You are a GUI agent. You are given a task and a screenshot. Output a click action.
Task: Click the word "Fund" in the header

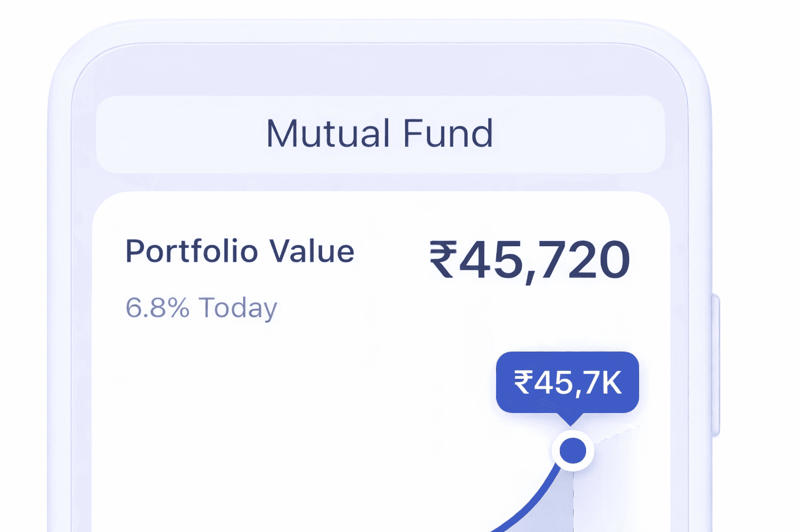point(448,134)
